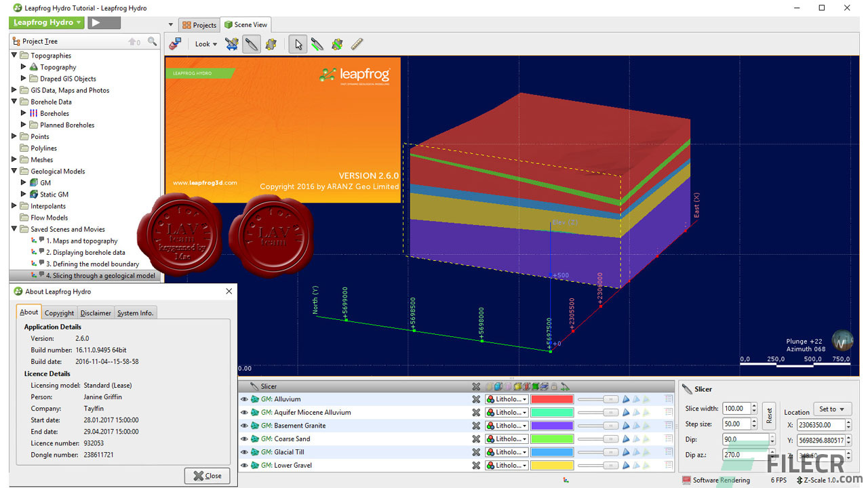This screenshot has height=488, width=868.
Task: Click the slice mode arrow for Alluvium
Action: tap(626, 399)
